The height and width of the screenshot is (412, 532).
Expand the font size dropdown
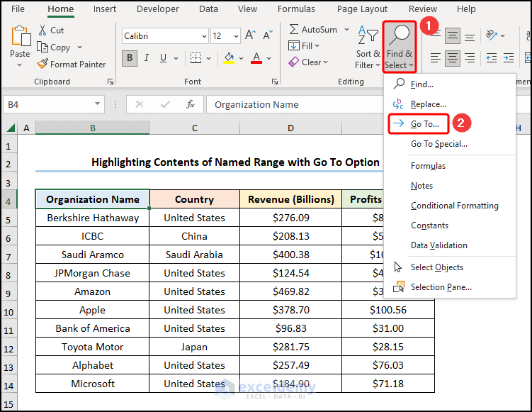pyautogui.click(x=236, y=36)
